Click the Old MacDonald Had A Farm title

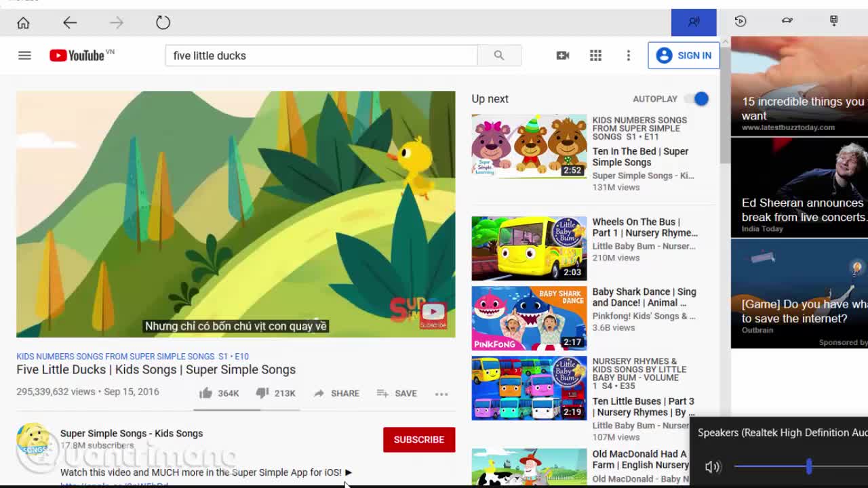(x=640, y=460)
